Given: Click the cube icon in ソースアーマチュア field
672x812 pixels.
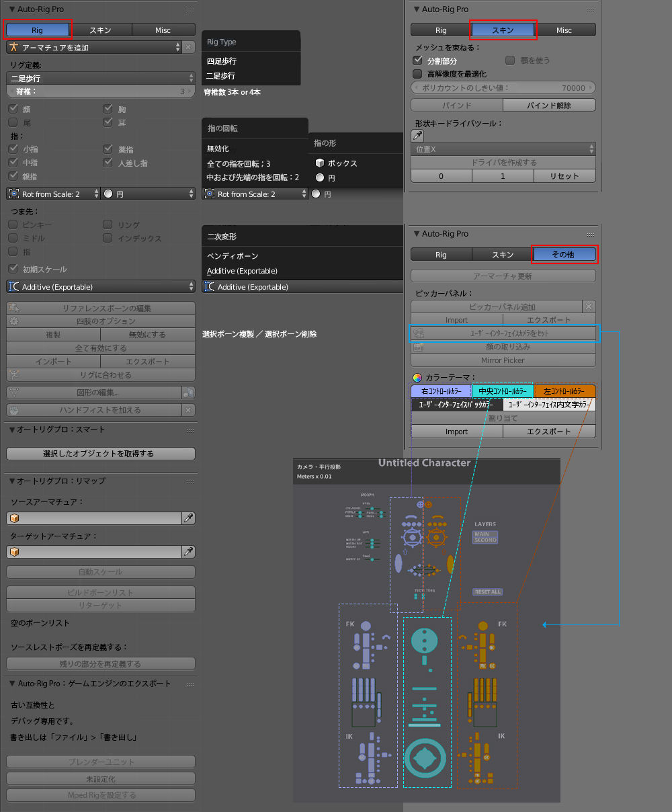Looking at the screenshot, I should 14,518.
